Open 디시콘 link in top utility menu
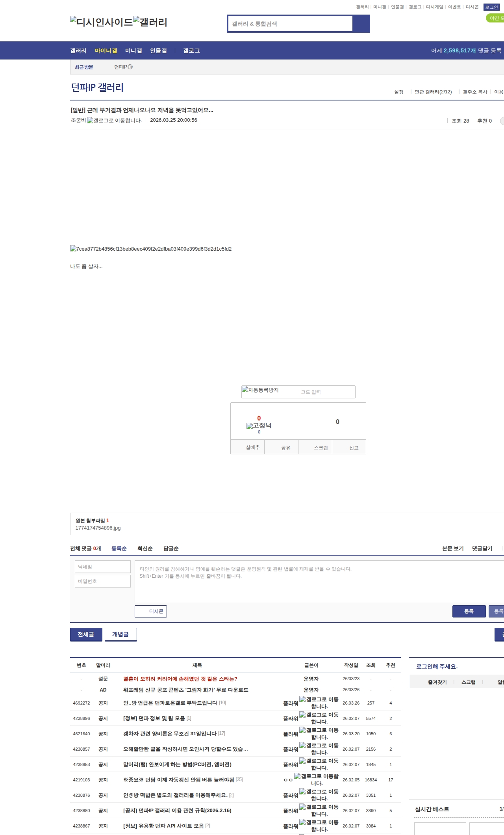The image size is (504, 835). click(x=472, y=7)
